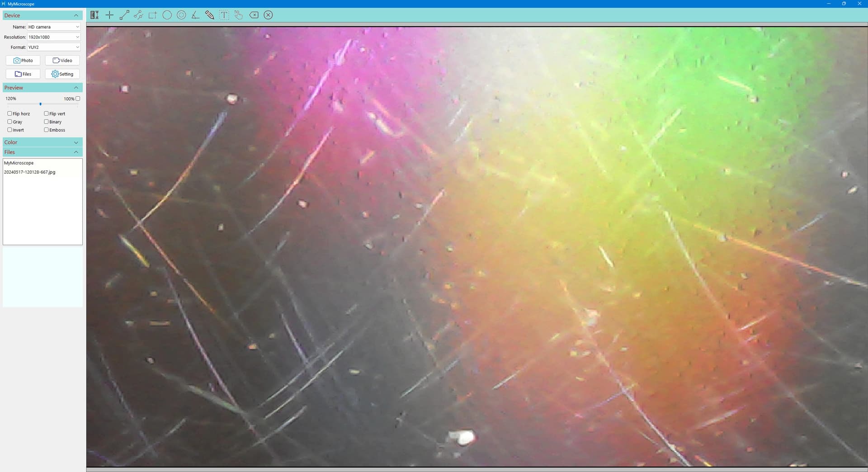This screenshot has height=472, width=868.
Task: Check the 100% zoom checkbox
Action: (x=78, y=99)
